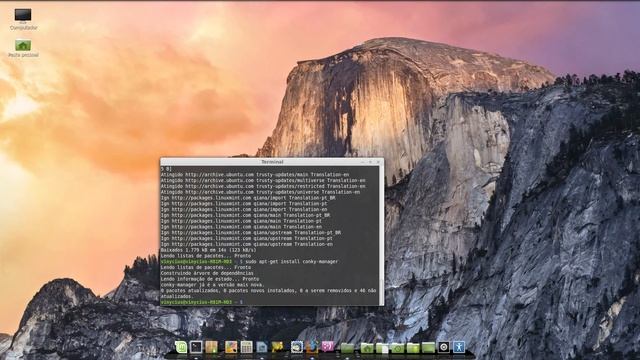Click the Terminal window title bar
The image size is (640, 360).
[x=272, y=162]
